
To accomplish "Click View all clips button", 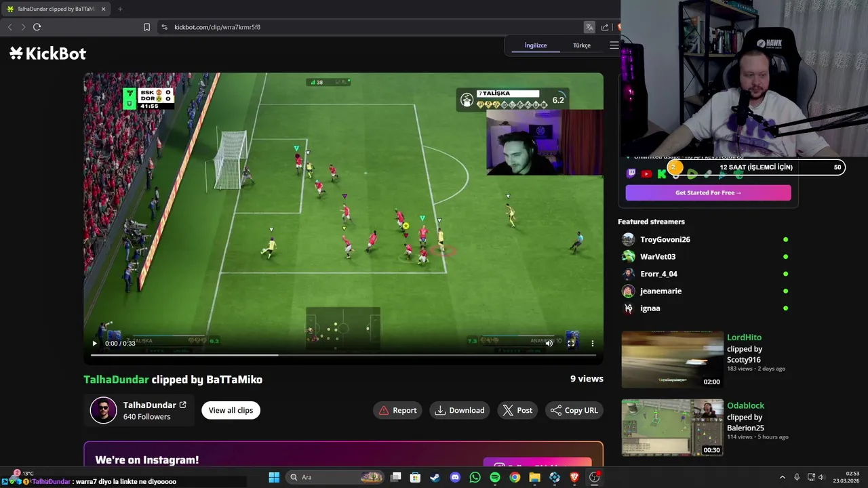I will [231, 410].
